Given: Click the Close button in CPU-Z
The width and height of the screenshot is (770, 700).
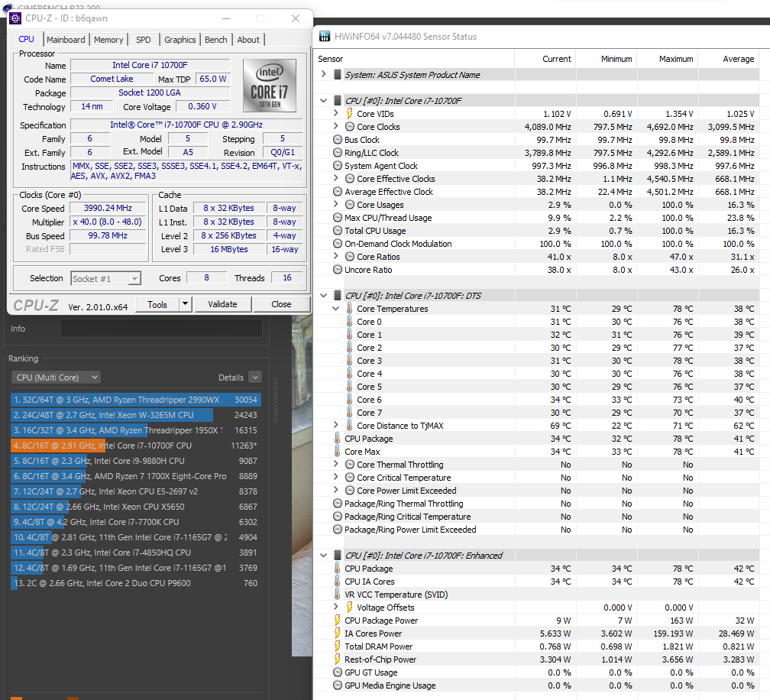Looking at the screenshot, I should [281, 304].
